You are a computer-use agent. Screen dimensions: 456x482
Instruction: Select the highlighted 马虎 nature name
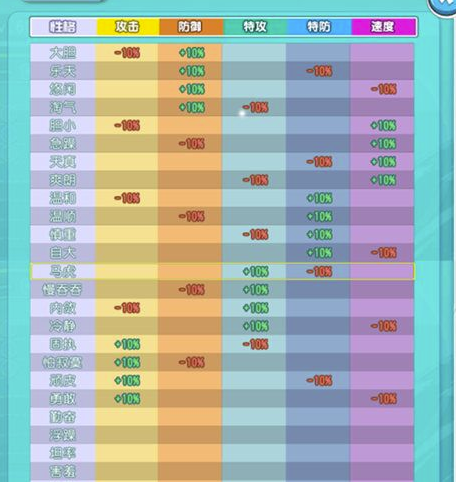click(x=63, y=271)
